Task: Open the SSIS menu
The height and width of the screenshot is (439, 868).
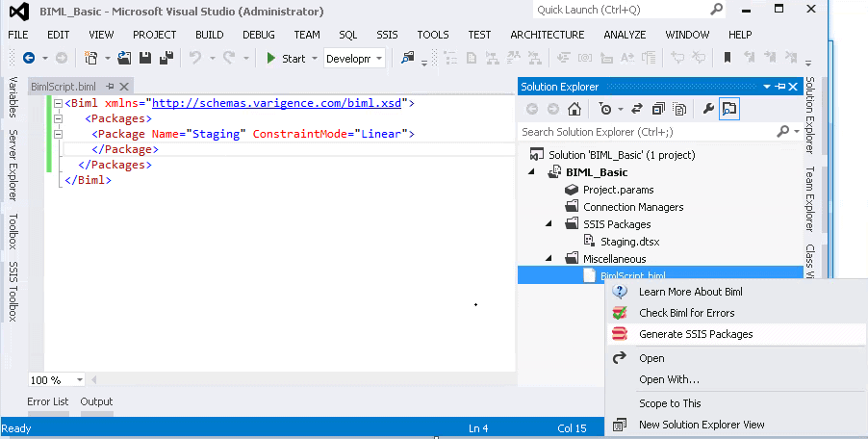Action: (x=387, y=35)
